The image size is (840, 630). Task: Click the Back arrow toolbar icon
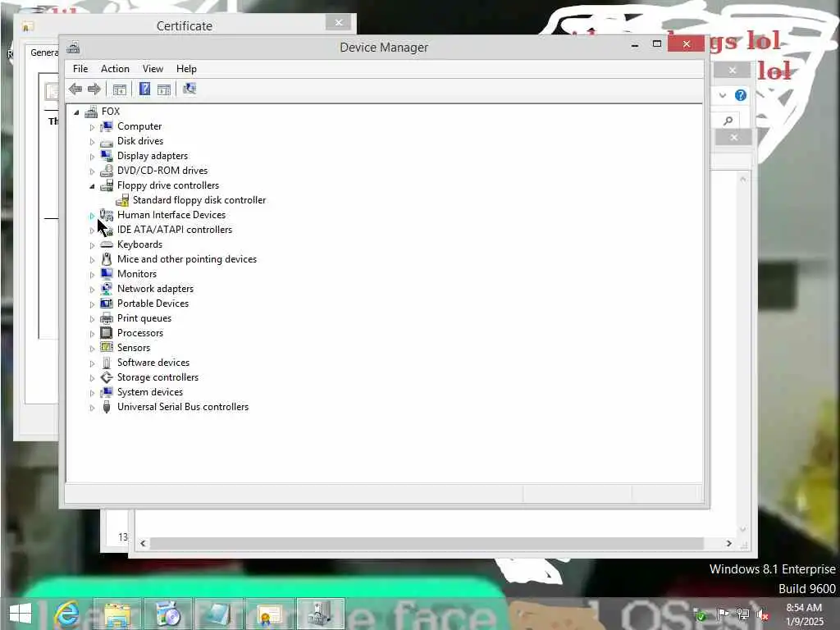pos(75,89)
